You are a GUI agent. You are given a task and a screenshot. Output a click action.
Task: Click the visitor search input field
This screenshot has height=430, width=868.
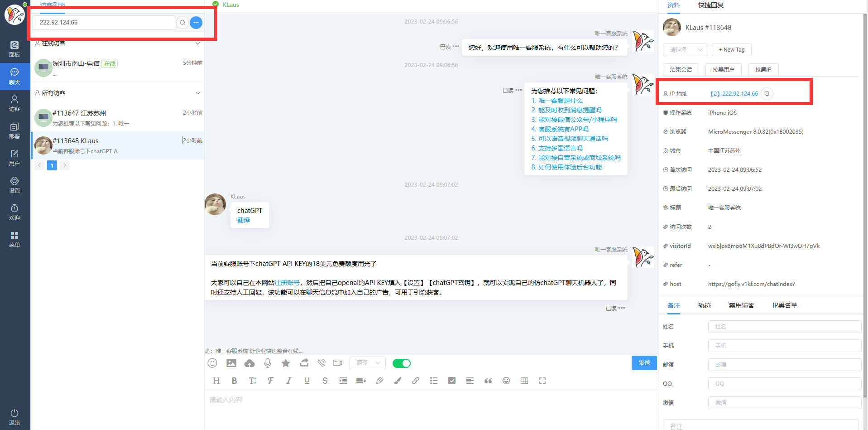[x=104, y=22]
